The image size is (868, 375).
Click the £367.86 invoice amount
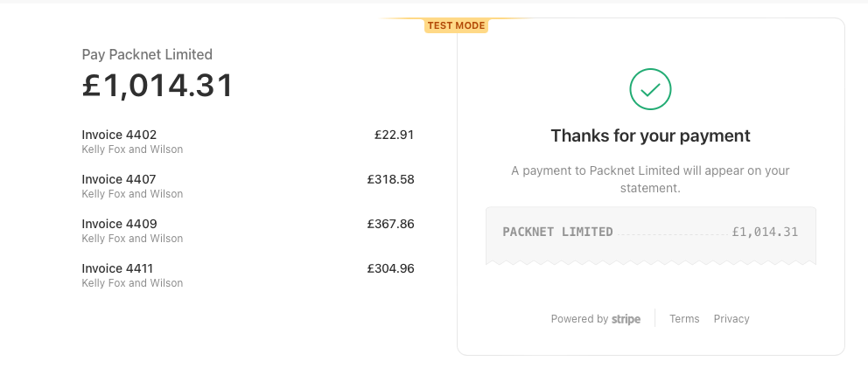pos(391,224)
